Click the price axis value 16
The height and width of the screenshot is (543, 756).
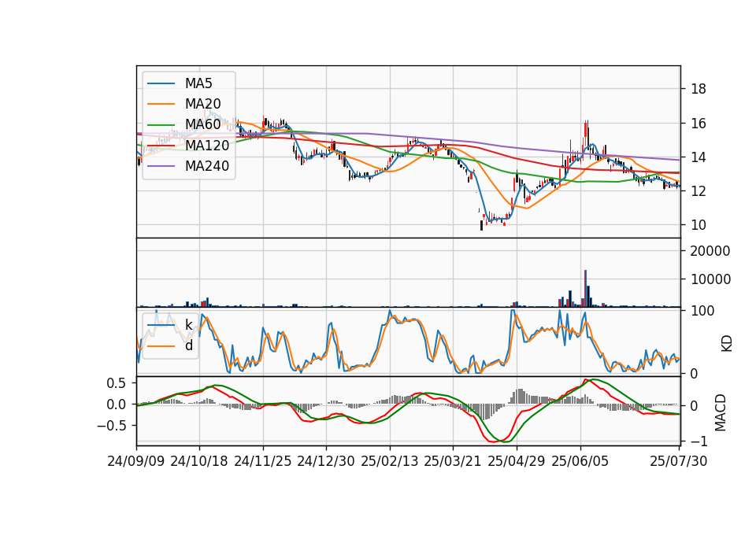(699, 124)
